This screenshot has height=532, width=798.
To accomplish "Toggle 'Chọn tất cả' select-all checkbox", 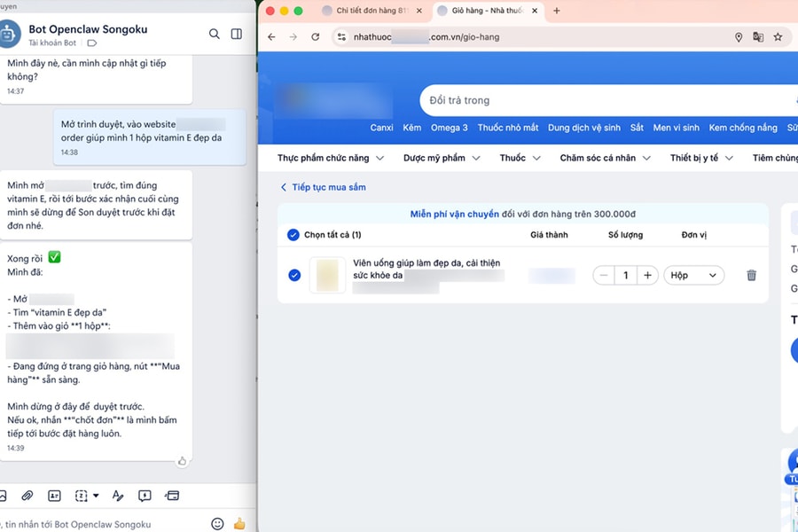I will pyautogui.click(x=293, y=235).
